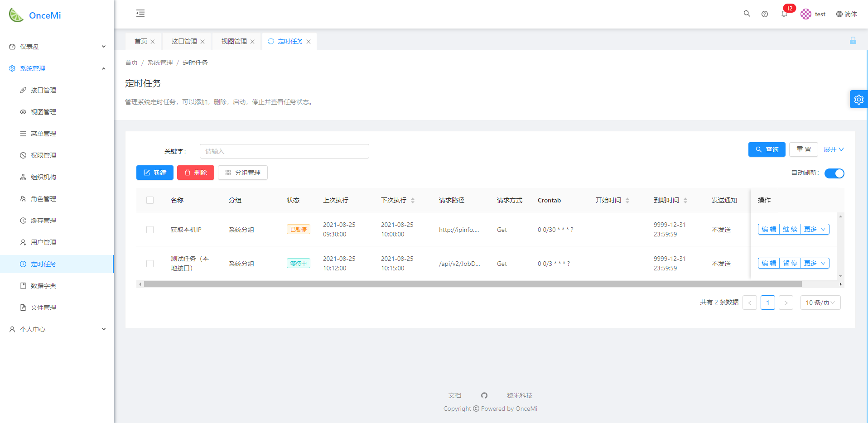Click the lock icon beside tabs

[x=853, y=41]
